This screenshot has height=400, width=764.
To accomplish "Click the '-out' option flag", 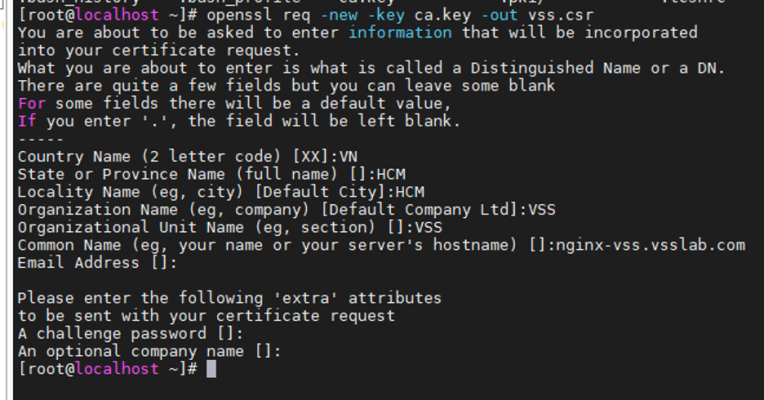I will [x=499, y=15].
